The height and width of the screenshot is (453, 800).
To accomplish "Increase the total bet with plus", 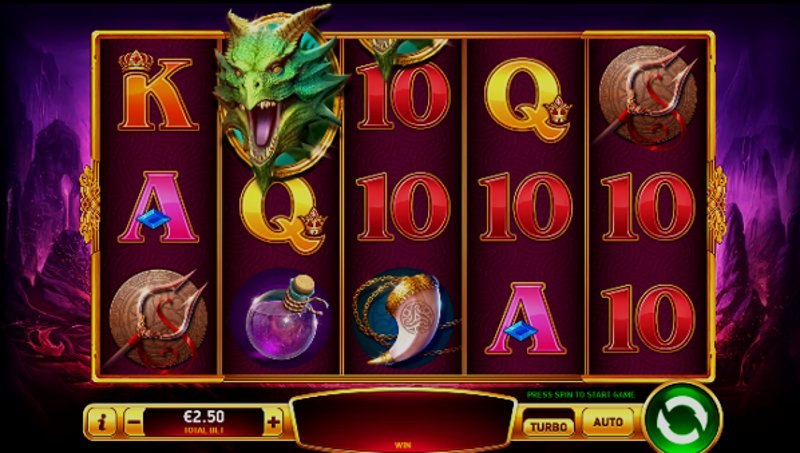I will pos(273,422).
